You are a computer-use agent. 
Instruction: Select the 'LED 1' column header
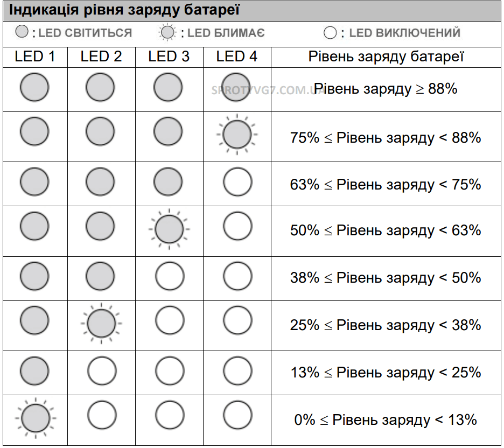click(x=34, y=57)
